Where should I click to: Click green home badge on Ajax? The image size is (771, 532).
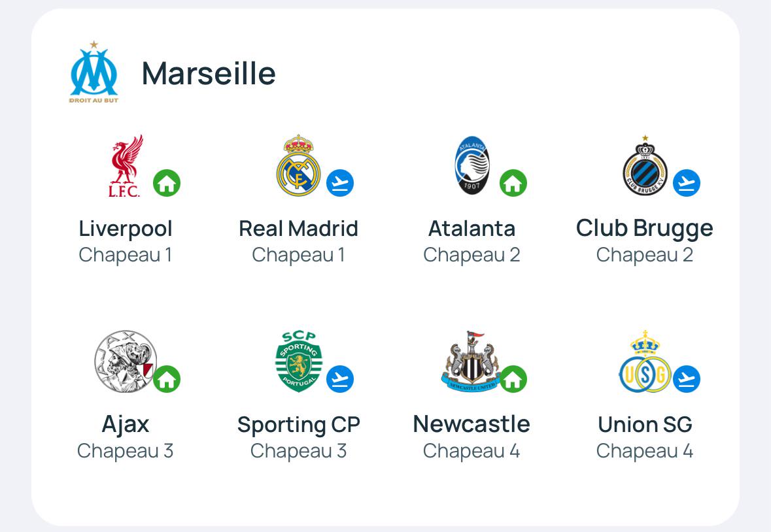[167, 378]
